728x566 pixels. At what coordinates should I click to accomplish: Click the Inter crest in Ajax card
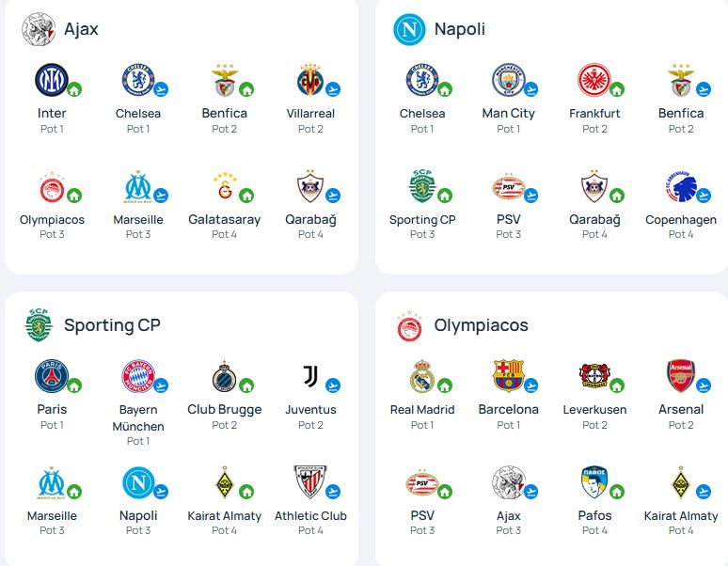pos(52,80)
